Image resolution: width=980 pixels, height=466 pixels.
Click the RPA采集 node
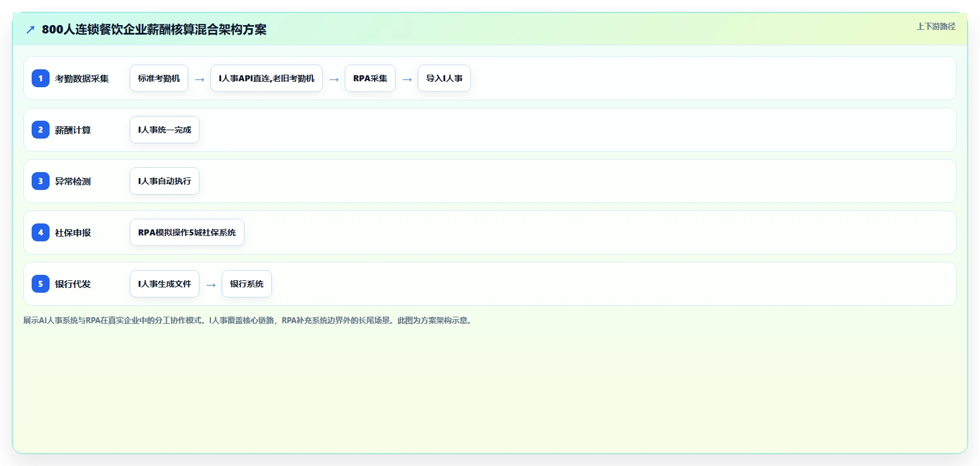[370, 78]
